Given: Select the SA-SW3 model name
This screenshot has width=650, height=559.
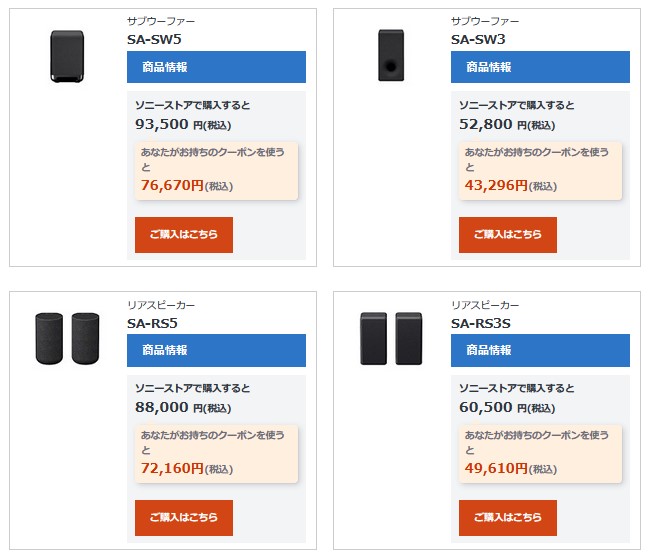Looking at the screenshot, I should (x=478, y=39).
